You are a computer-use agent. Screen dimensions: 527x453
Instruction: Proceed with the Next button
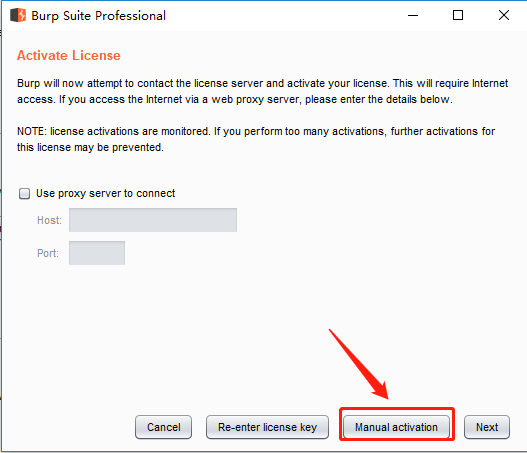(487, 427)
